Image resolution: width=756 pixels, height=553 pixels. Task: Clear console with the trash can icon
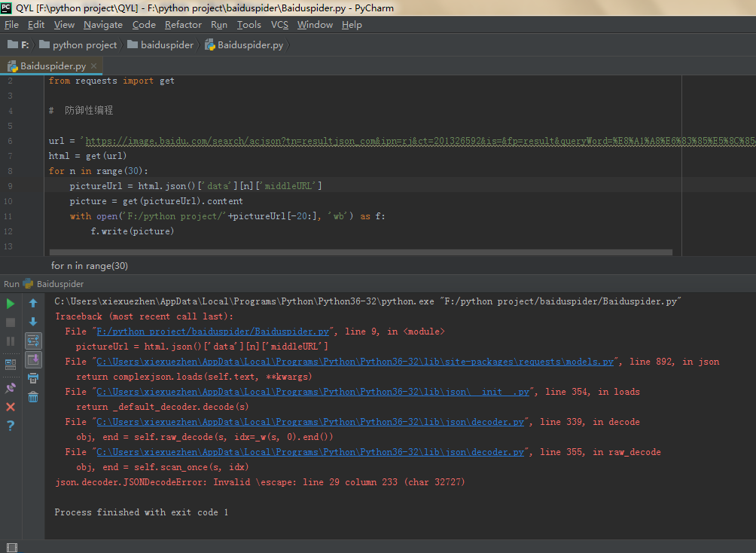[x=33, y=397]
